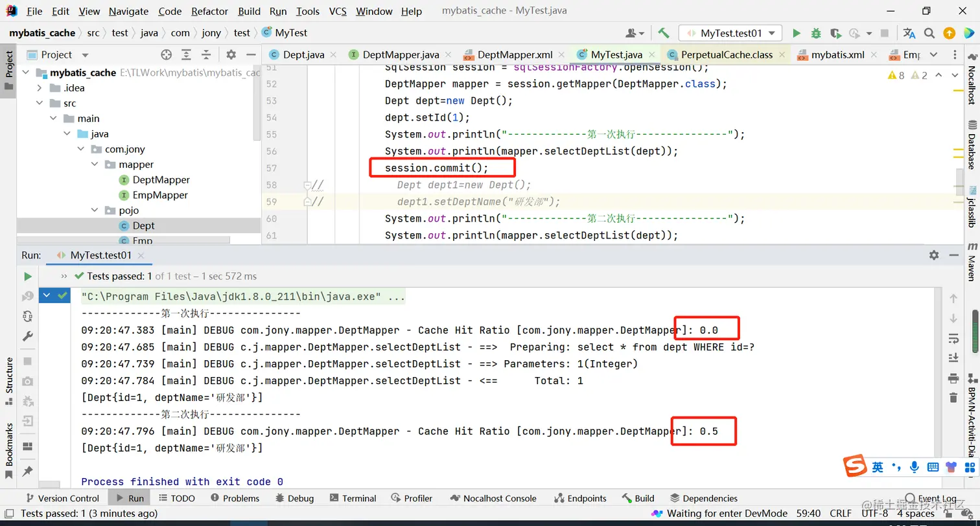Clear the console with the trash icon
This screenshot has height=526, width=980.
(953, 397)
